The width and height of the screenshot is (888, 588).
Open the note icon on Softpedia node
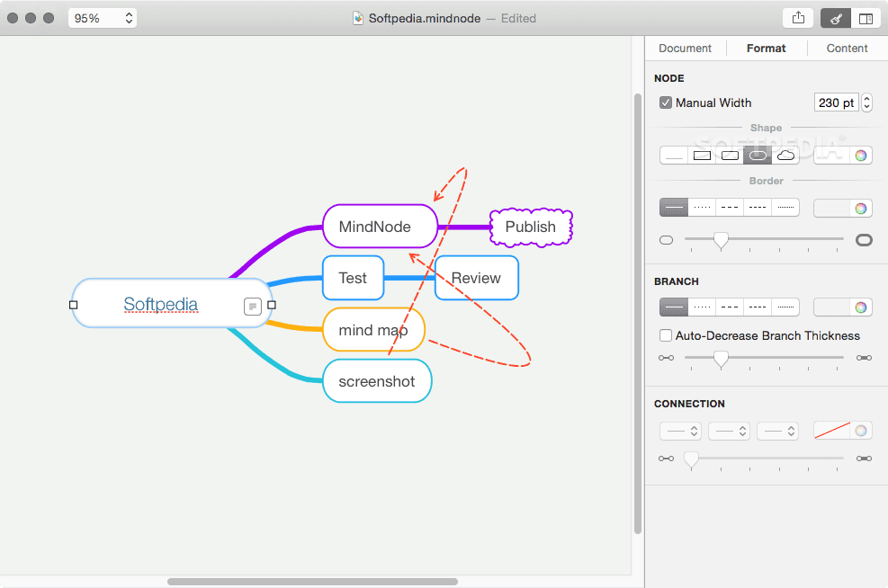point(253,307)
